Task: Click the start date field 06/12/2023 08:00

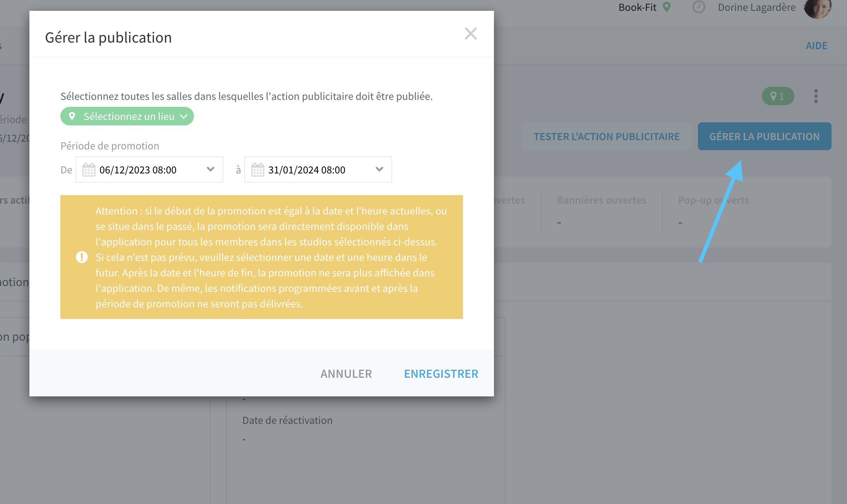Action: 149,170
